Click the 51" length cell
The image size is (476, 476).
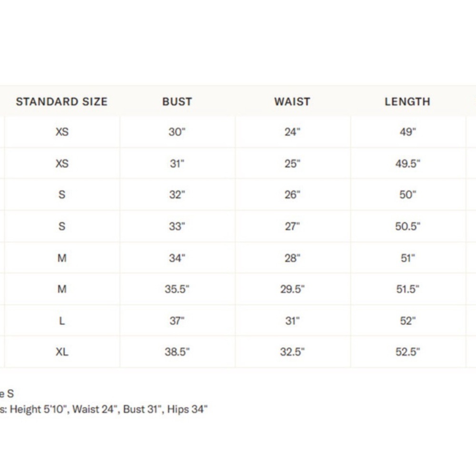pos(408,258)
